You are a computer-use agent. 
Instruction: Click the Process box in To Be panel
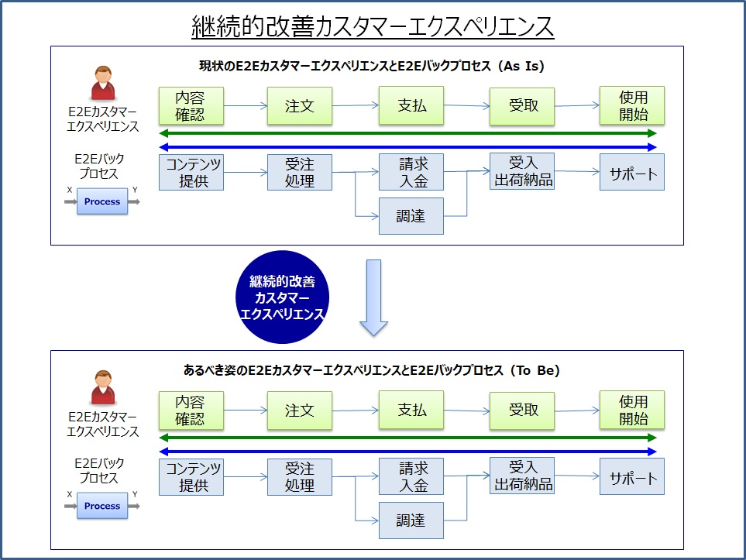pos(102,506)
